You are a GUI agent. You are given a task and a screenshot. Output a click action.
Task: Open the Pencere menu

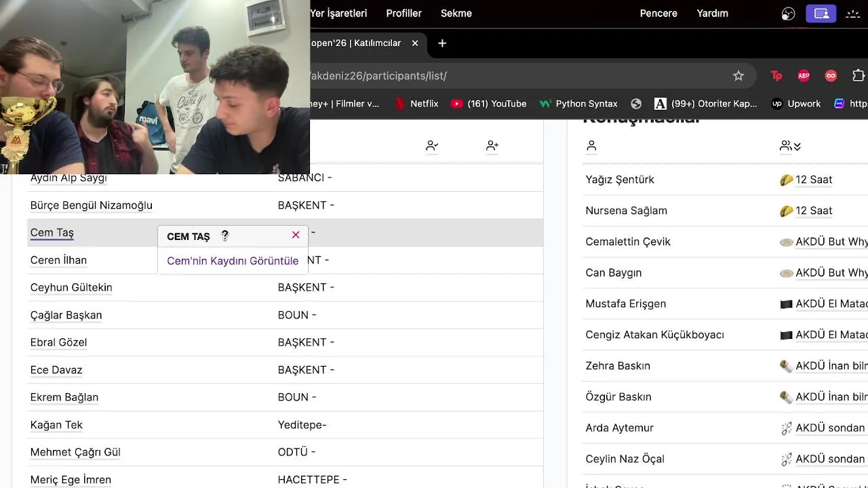[658, 13]
